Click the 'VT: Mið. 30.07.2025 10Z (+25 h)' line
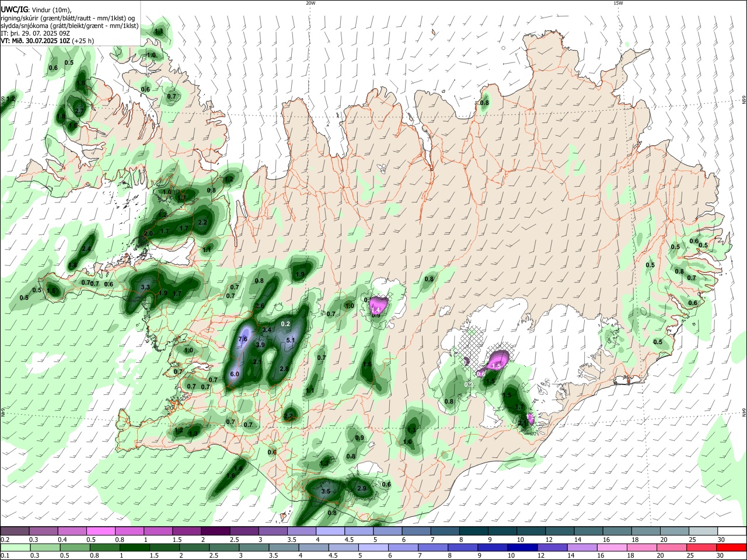Viewport: 747px width, 560px height. (x=47, y=41)
